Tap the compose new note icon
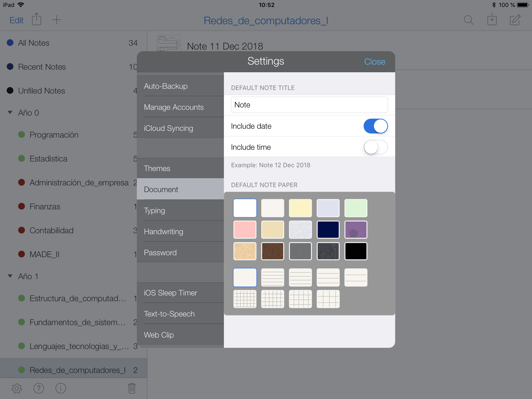This screenshot has width=532, height=399. (515, 20)
